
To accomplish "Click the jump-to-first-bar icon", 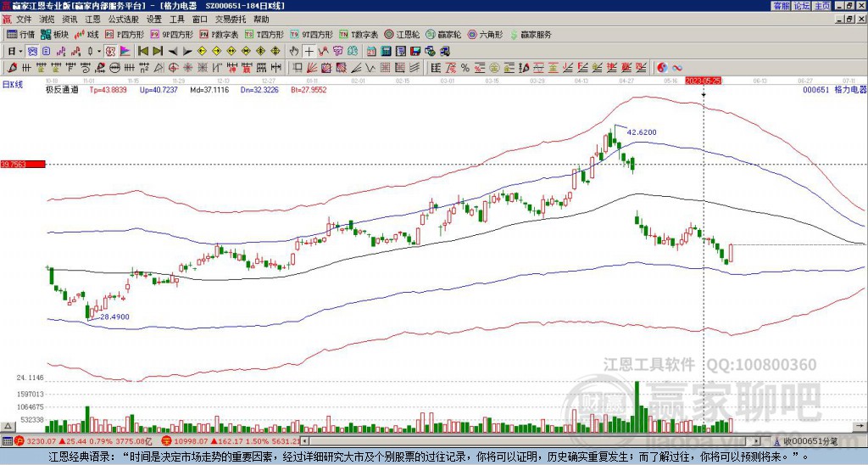I will tap(142, 51).
